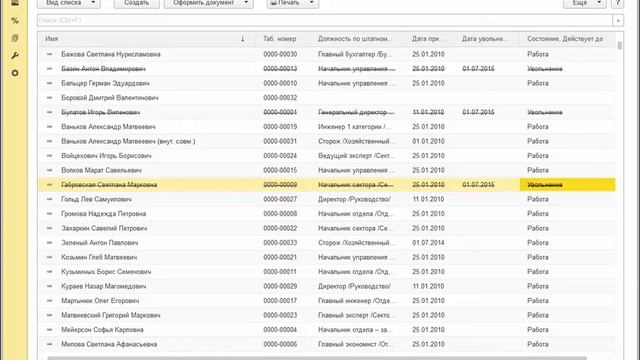The image size is (640, 360).
Task: Click the row icon beside Ваньков (внут. совм.)
Action: 50,141
